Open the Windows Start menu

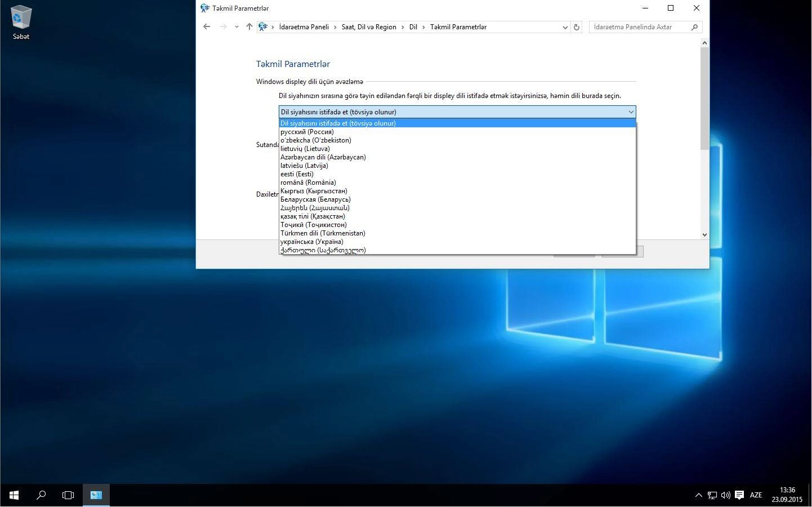tap(14, 495)
